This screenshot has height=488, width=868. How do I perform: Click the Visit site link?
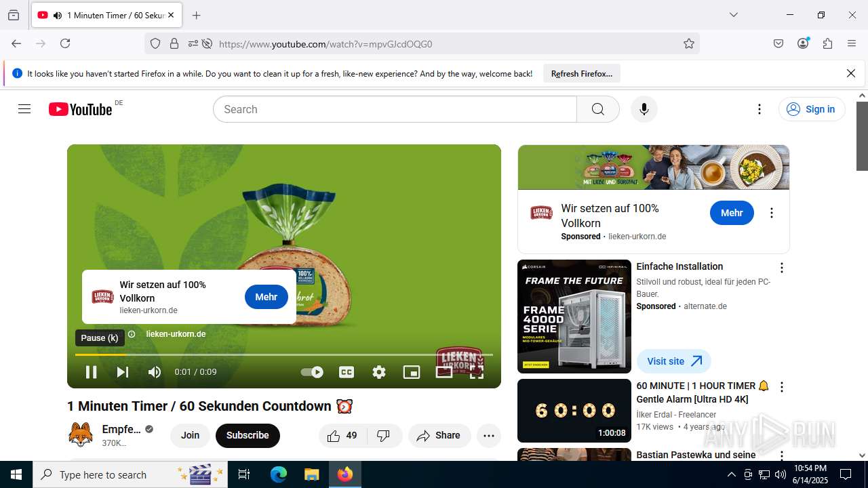[673, 361]
